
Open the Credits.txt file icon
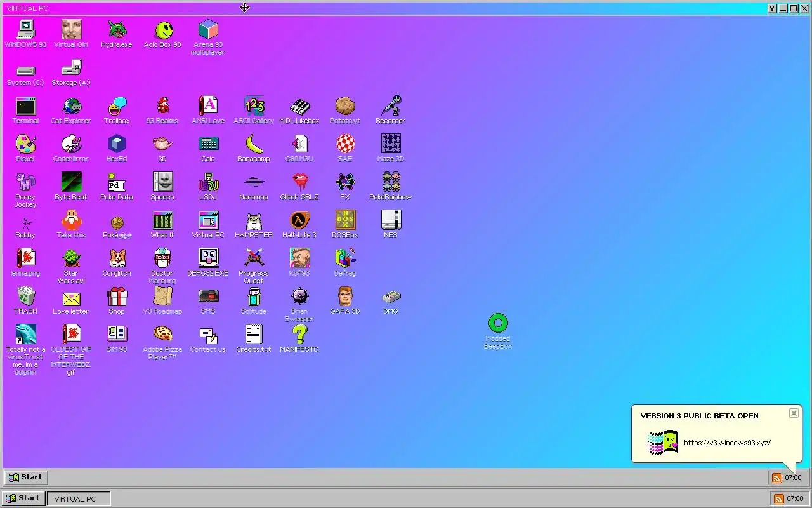pos(254,339)
